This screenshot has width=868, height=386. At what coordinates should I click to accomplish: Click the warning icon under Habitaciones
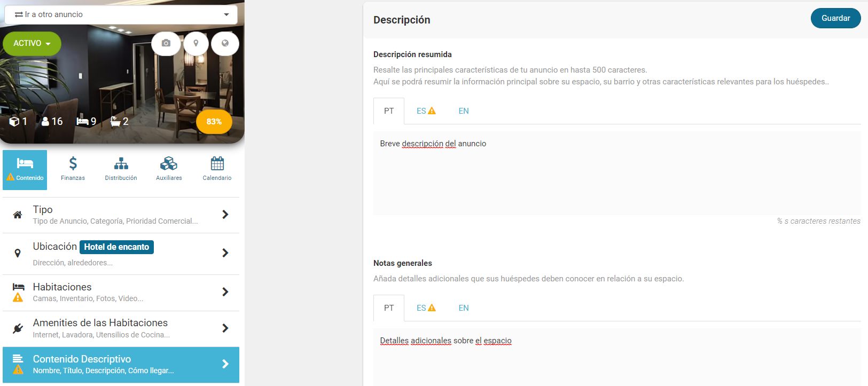coord(18,297)
